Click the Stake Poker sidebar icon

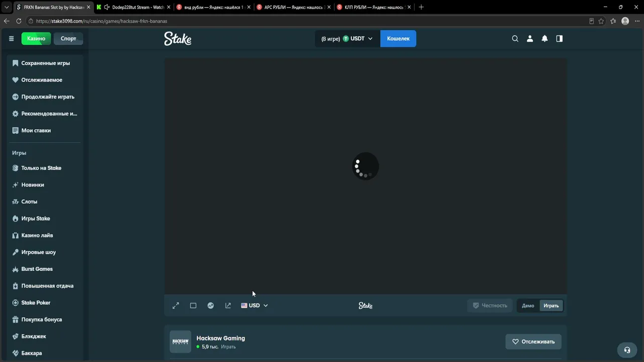point(15,303)
